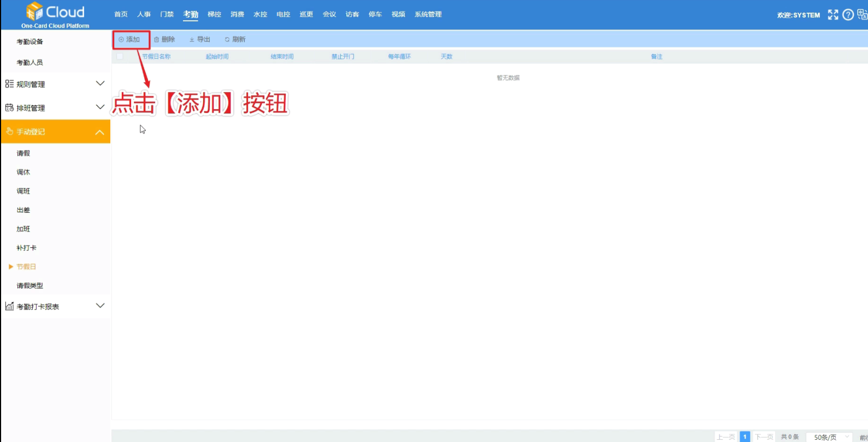Click the 上一页 previous page button
The image size is (868, 442).
click(726, 437)
